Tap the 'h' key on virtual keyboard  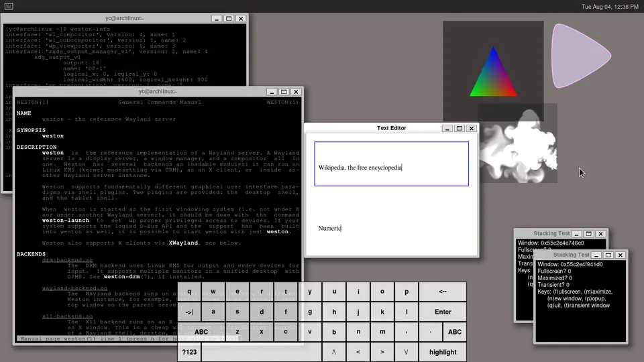tap(334, 312)
